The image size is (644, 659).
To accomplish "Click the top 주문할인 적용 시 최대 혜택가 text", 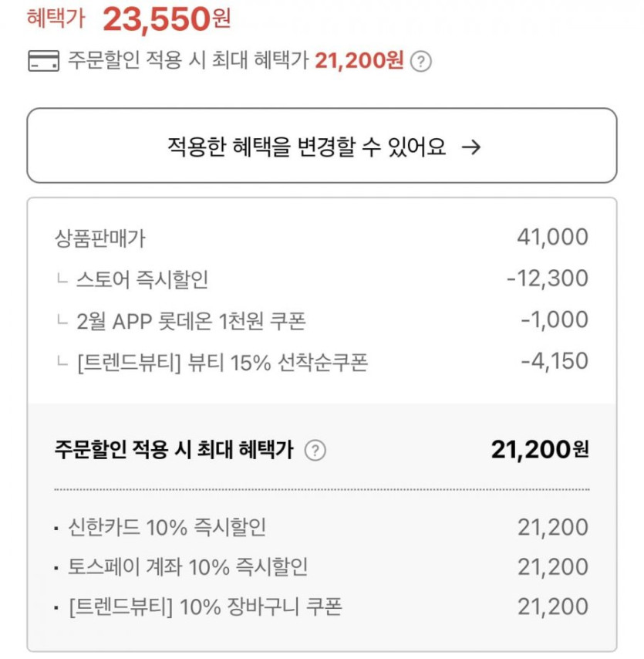I will 188,61.
